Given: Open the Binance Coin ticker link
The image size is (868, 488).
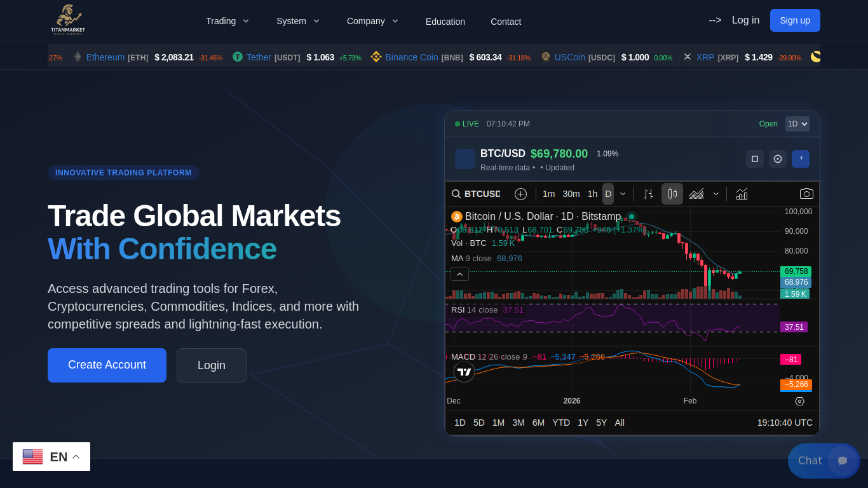Looking at the screenshot, I should (412, 57).
